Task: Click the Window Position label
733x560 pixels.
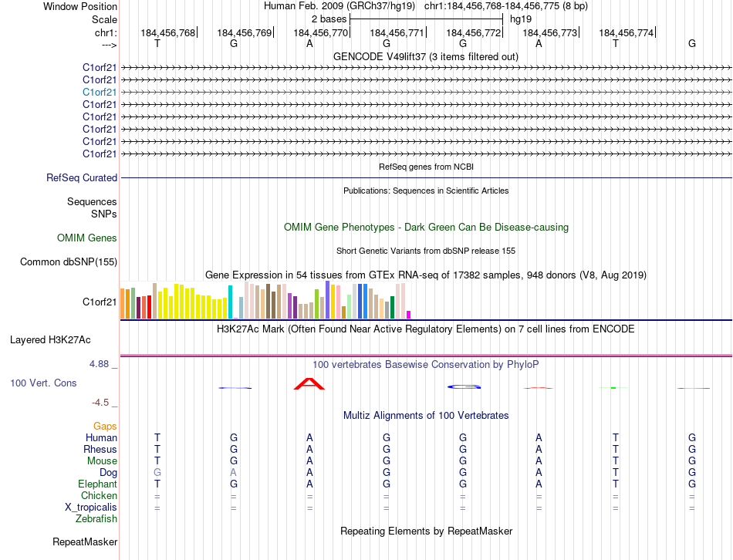Action: pyautogui.click(x=80, y=6)
